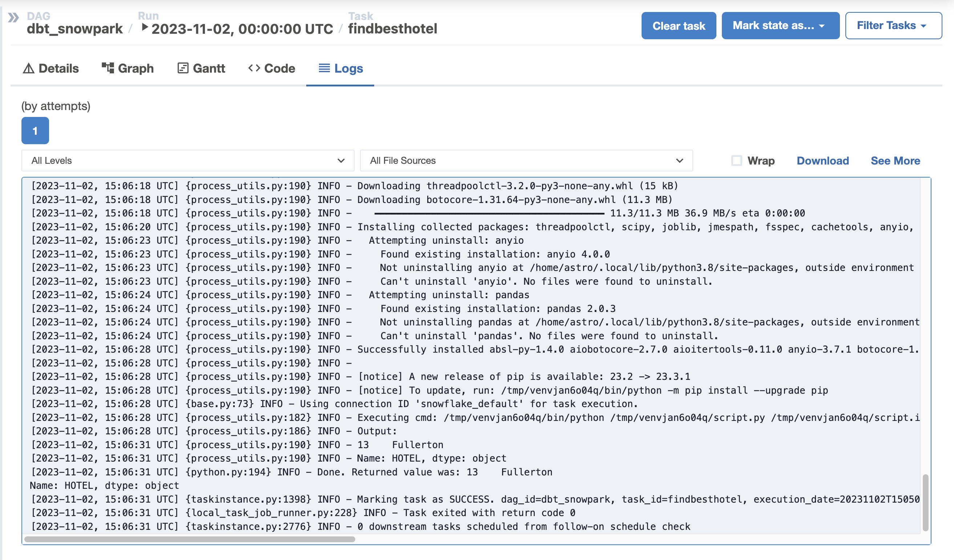Click the Details tab warning triangle icon

(28, 69)
